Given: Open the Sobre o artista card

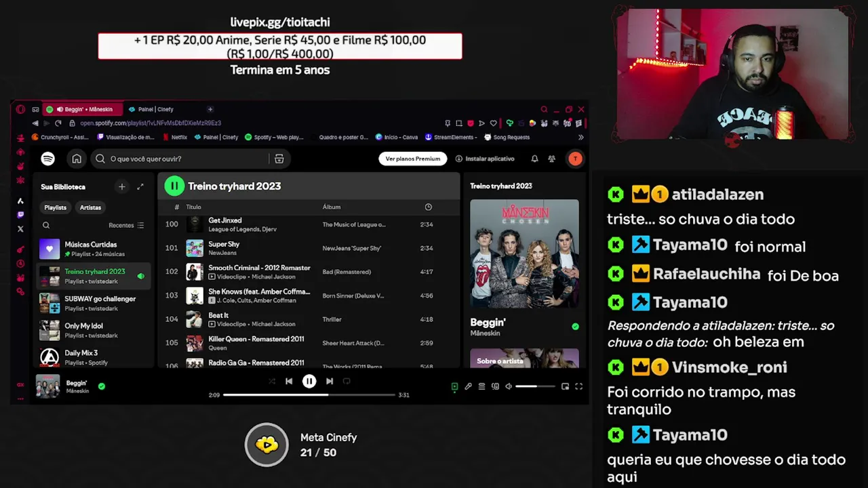Looking at the screenshot, I should pyautogui.click(x=524, y=359).
